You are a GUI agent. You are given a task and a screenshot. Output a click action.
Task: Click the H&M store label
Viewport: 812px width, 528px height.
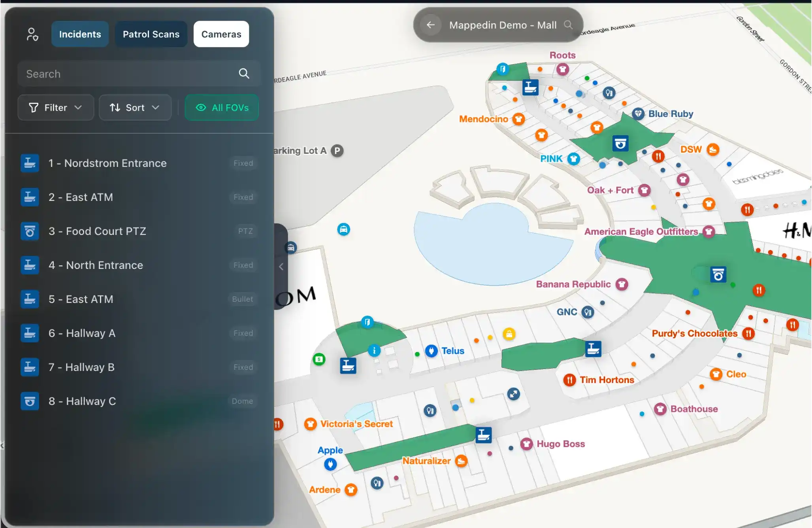coord(797,230)
